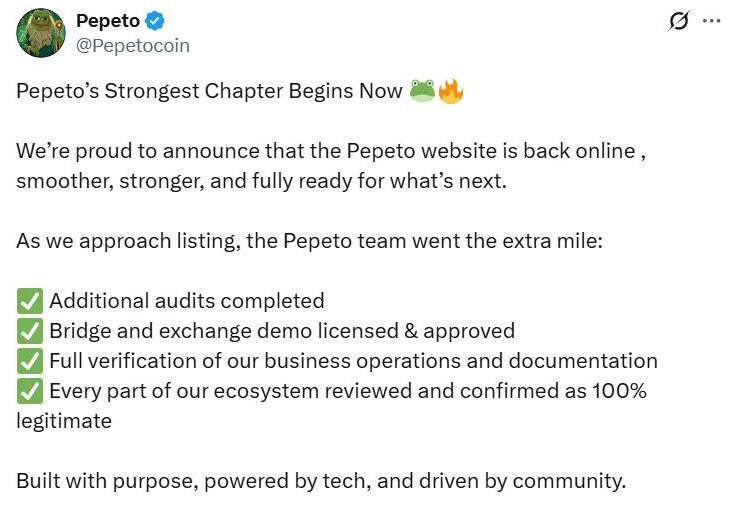Viewport: 752px width, 512px height.
Task: Click 'Full verification of our business operations' line
Action: coord(353,361)
